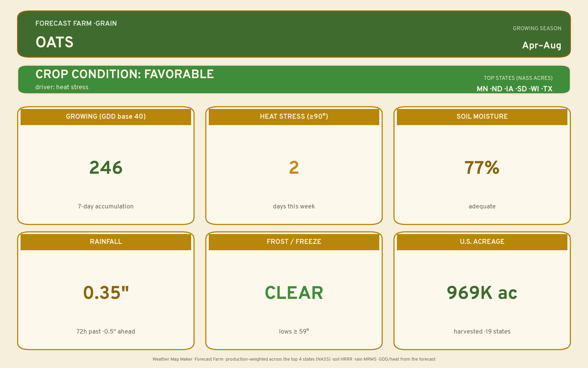Click the driver: heat stress text
Screen dimensions: 588x368
pyautogui.click(x=62, y=87)
